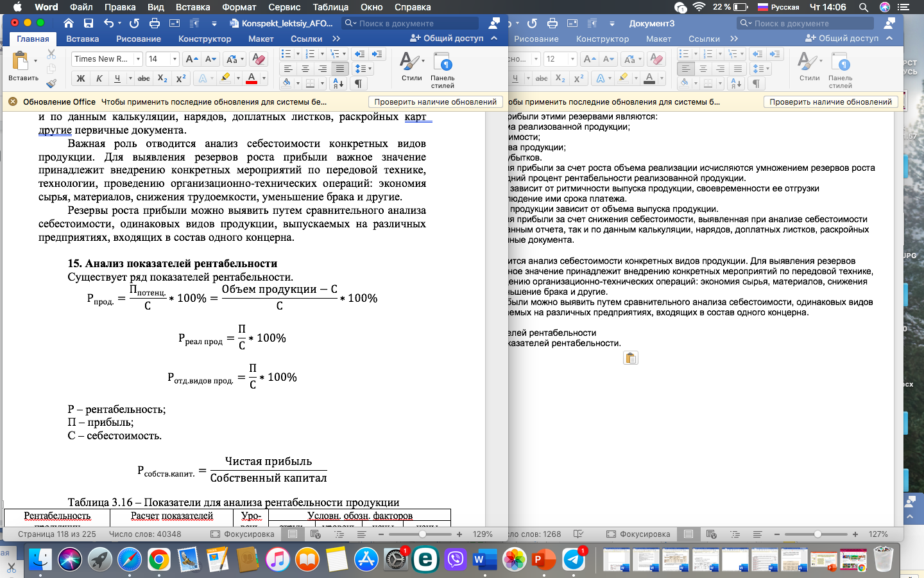Screen dimensions: 924x578
Task: Open the Панель стилей pane in Документ3 window
Action: click(841, 70)
